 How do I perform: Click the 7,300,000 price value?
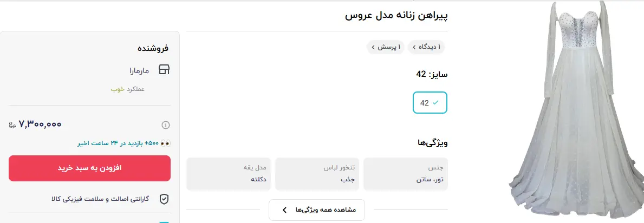pyautogui.click(x=41, y=124)
